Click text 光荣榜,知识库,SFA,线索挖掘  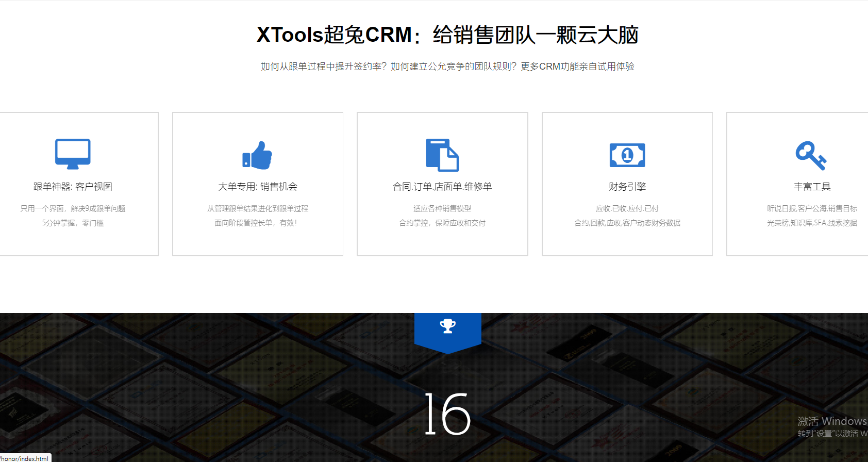[x=812, y=223]
